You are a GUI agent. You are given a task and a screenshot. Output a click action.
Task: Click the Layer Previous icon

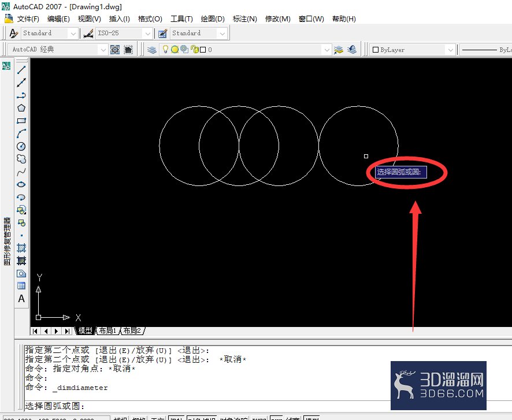352,50
